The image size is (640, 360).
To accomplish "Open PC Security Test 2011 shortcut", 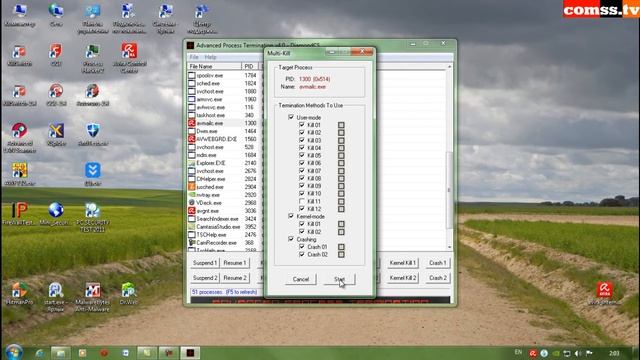I will [x=93, y=217].
